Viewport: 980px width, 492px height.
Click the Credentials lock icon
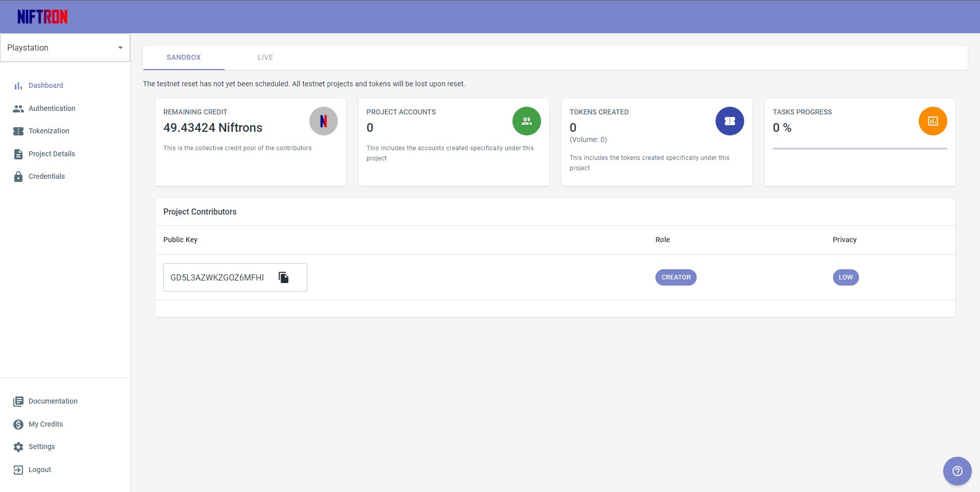point(18,177)
